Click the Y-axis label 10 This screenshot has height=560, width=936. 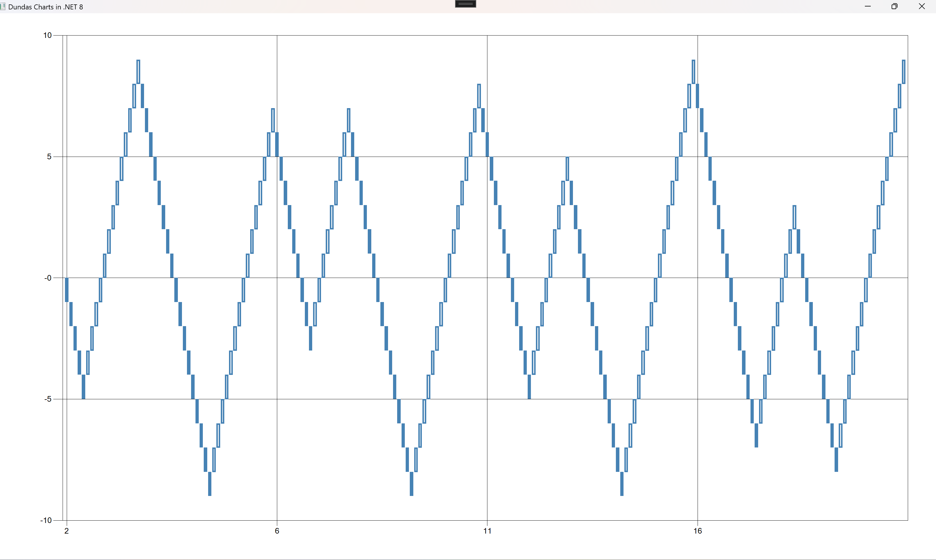pos(47,35)
